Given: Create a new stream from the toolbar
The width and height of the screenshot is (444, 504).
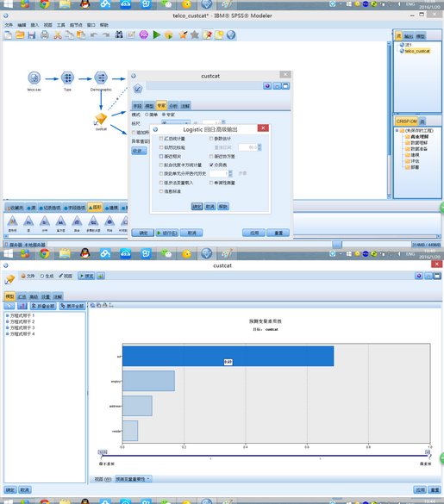Looking at the screenshot, I should point(8,35).
